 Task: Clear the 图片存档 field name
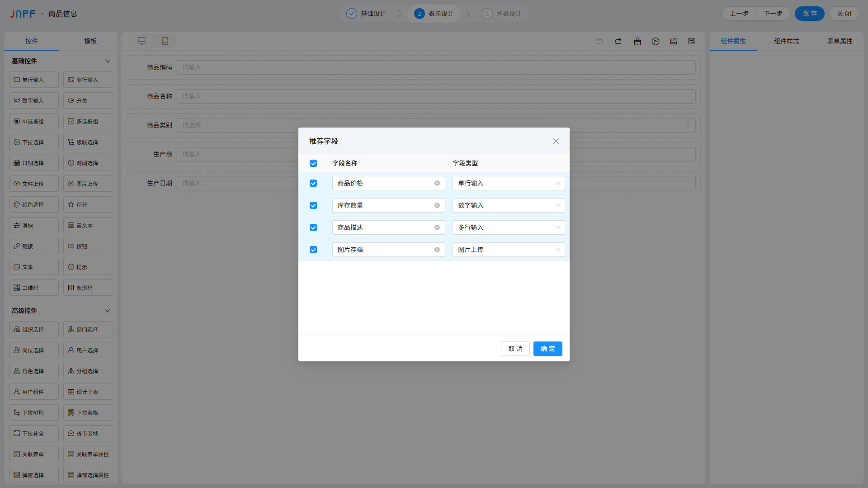(437, 250)
